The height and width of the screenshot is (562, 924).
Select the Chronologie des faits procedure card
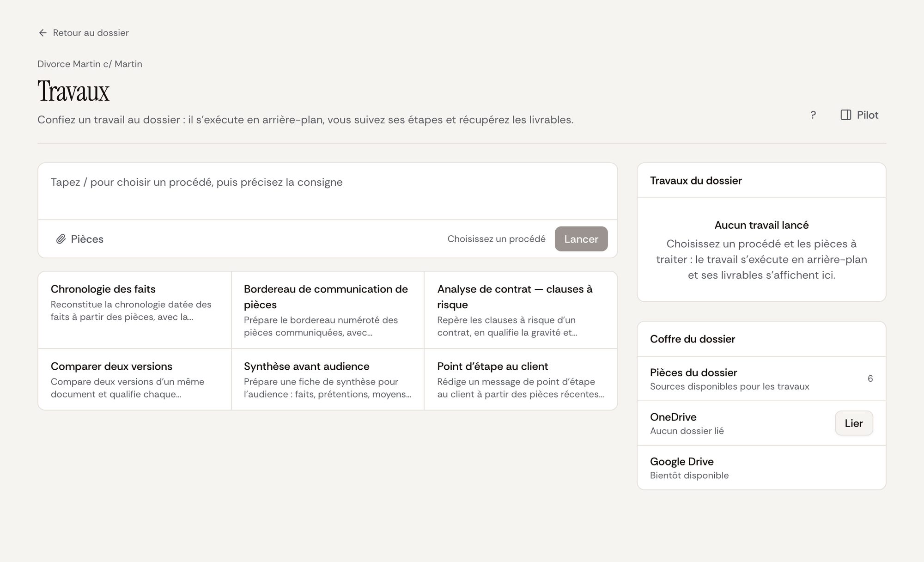click(x=134, y=310)
